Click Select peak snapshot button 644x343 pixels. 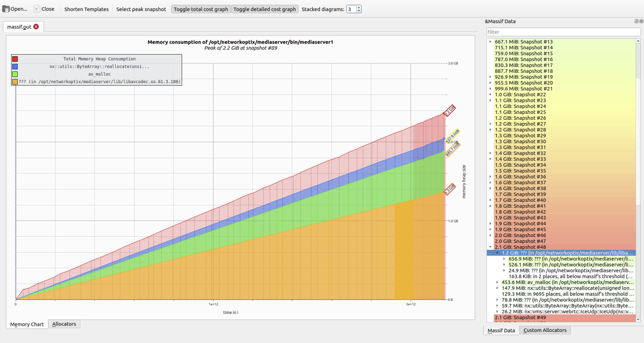[x=141, y=9]
